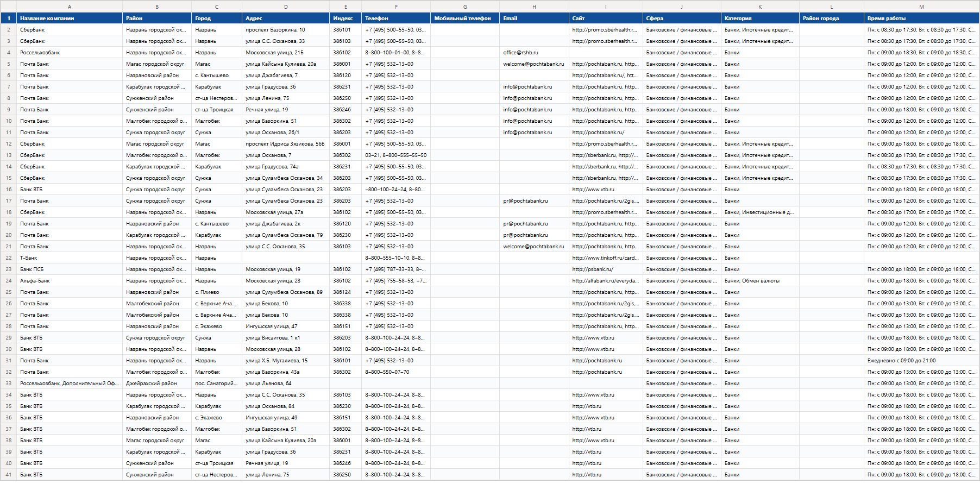
Task: Select address 'улица Сулумбека Осканова, 89'
Action: (x=286, y=292)
